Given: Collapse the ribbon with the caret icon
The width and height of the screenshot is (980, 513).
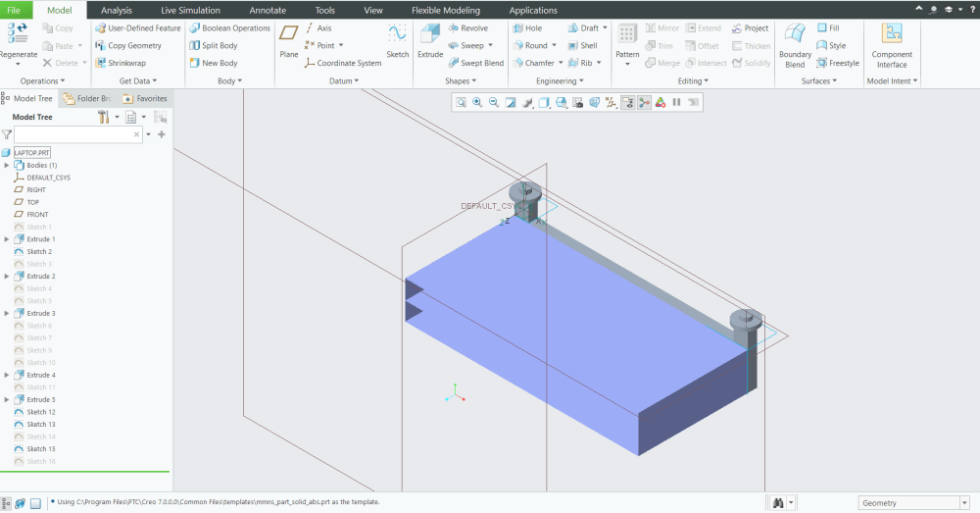Looking at the screenshot, I should (919, 9).
